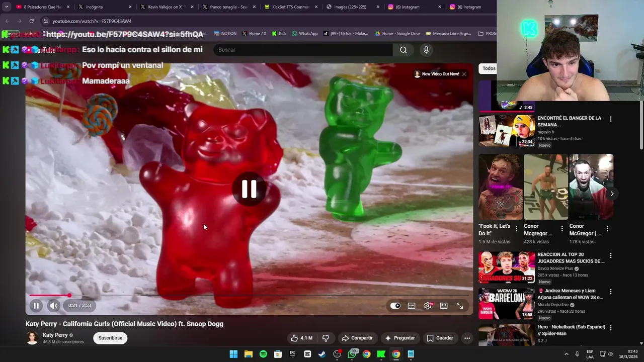Image resolution: width=644 pixels, height=362 pixels.
Task: Open ENCONTRÉ EL BANGER DE LA SEMANA video
Action: pyautogui.click(x=569, y=121)
